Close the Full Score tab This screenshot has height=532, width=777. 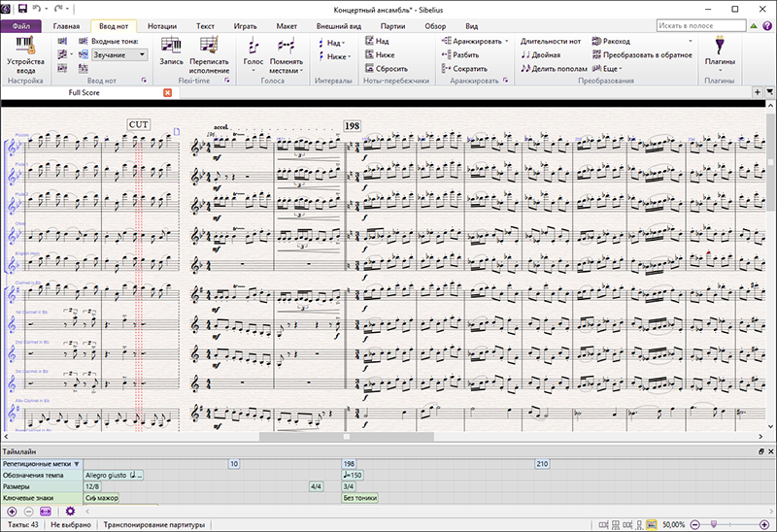pos(167,92)
